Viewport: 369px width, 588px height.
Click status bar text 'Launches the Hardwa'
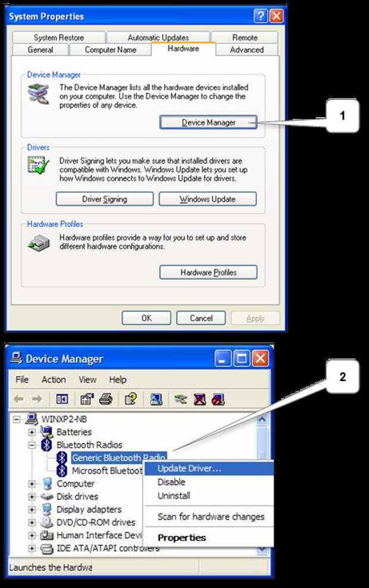(51, 567)
